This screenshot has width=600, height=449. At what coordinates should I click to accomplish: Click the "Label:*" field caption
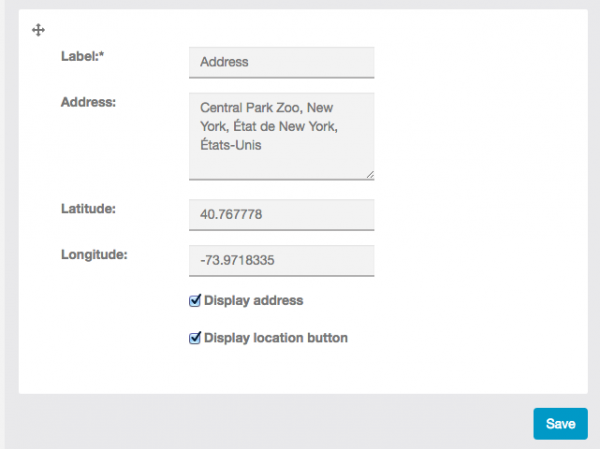(81, 56)
